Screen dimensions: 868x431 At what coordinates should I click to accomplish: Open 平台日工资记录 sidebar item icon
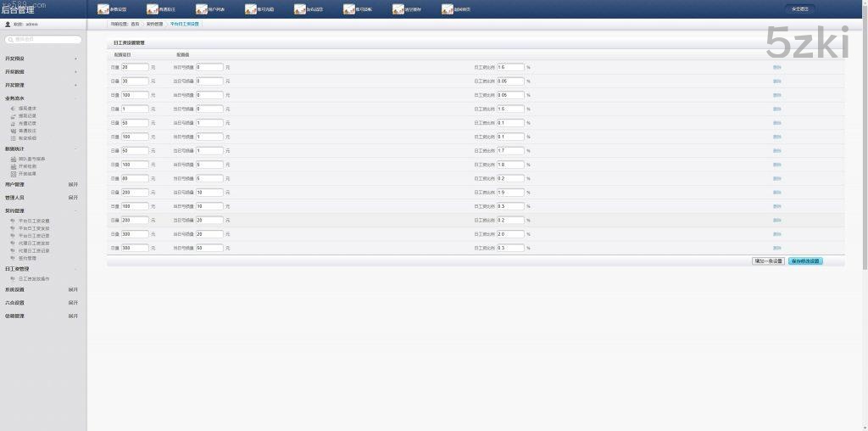pyautogui.click(x=13, y=236)
